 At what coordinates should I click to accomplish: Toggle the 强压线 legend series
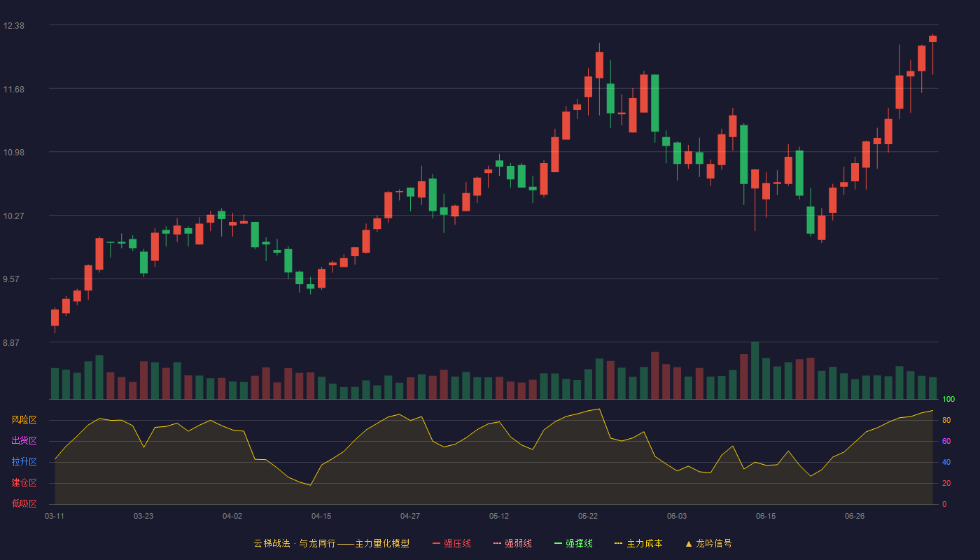[451, 543]
